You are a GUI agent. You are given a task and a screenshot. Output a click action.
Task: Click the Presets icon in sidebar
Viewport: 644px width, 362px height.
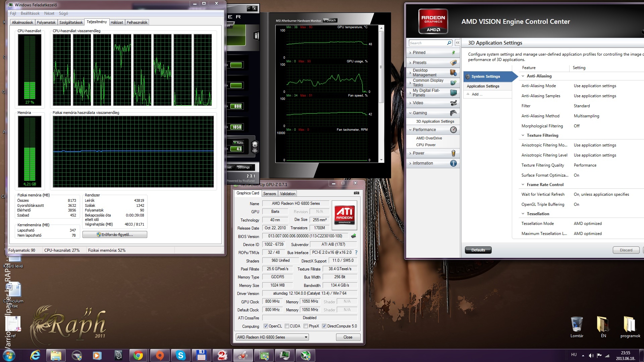click(453, 63)
